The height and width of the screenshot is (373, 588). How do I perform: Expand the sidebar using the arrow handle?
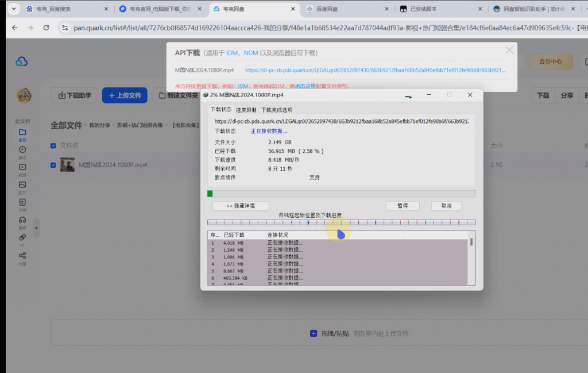coord(36,228)
